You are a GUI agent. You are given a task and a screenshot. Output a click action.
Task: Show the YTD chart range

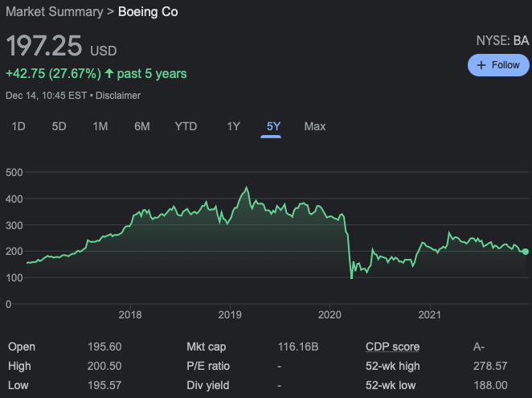point(186,126)
